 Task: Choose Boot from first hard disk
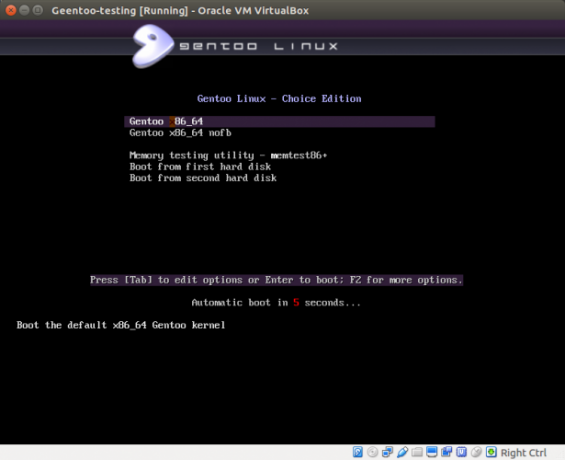click(x=200, y=167)
